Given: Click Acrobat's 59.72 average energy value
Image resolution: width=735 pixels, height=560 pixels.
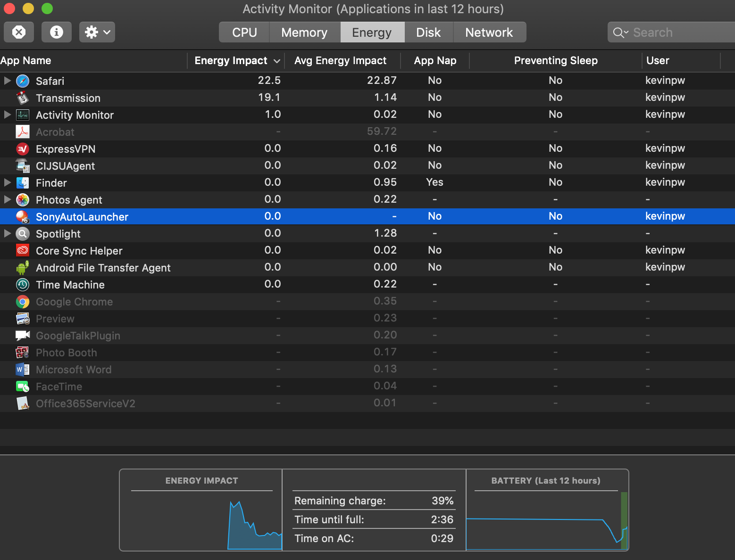Looking at the screenshot, I should click(x=382, y=132).
